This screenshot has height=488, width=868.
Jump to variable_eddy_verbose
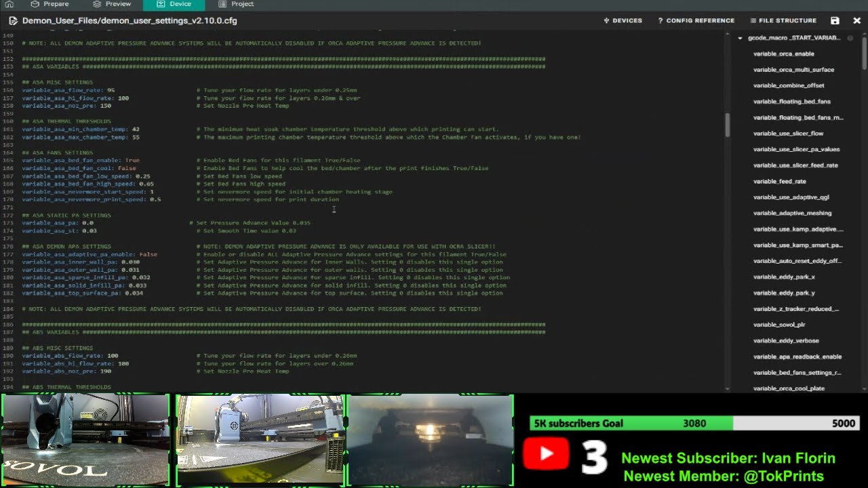tap(786, 341)
